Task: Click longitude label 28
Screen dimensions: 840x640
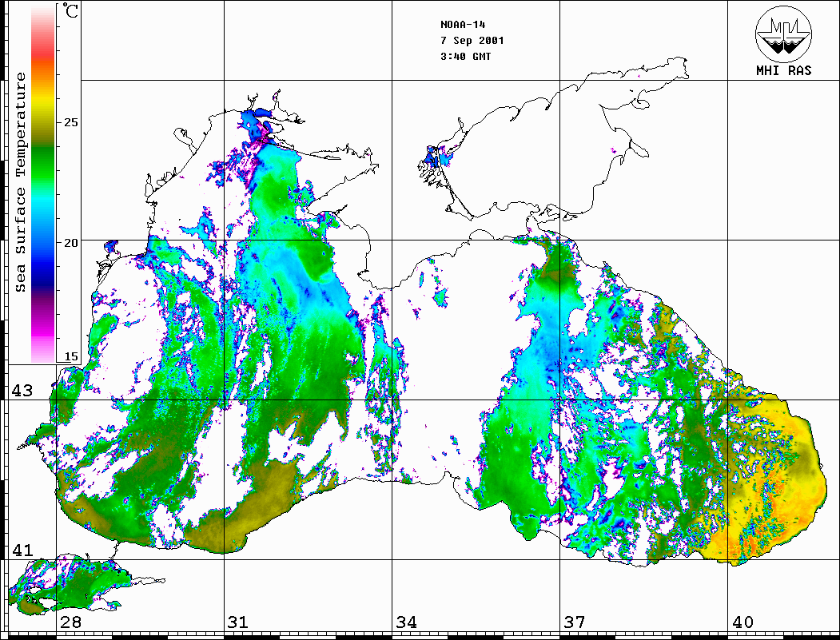Action: coord(70,622)
